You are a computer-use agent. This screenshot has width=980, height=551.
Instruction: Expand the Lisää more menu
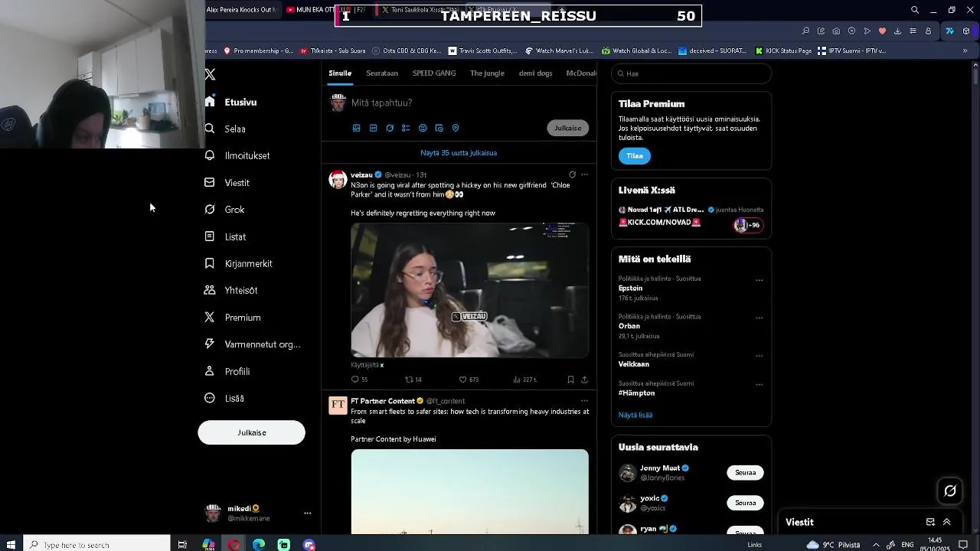click(x=224, y=398)
